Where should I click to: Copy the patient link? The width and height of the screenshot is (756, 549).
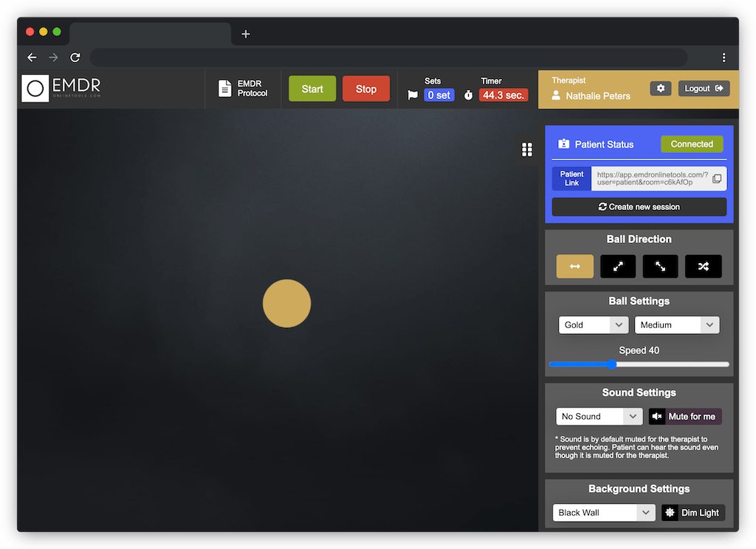click(x=716, y=178)
